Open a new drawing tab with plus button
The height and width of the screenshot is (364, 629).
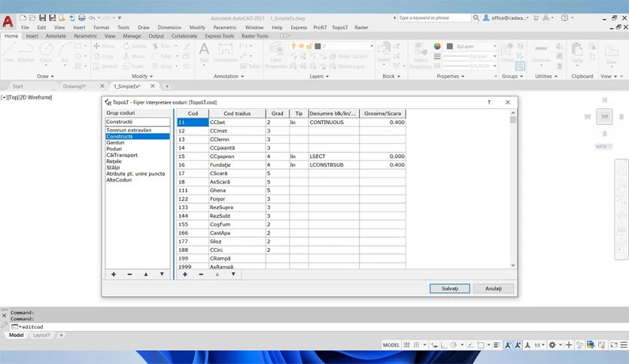coord(167,86)
